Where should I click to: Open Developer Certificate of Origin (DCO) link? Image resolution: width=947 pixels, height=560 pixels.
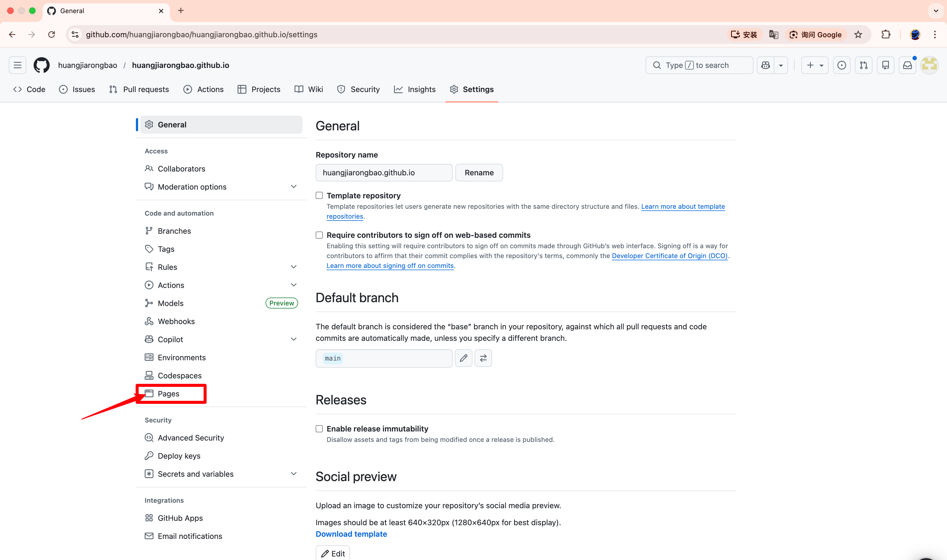tap(670, 256)
